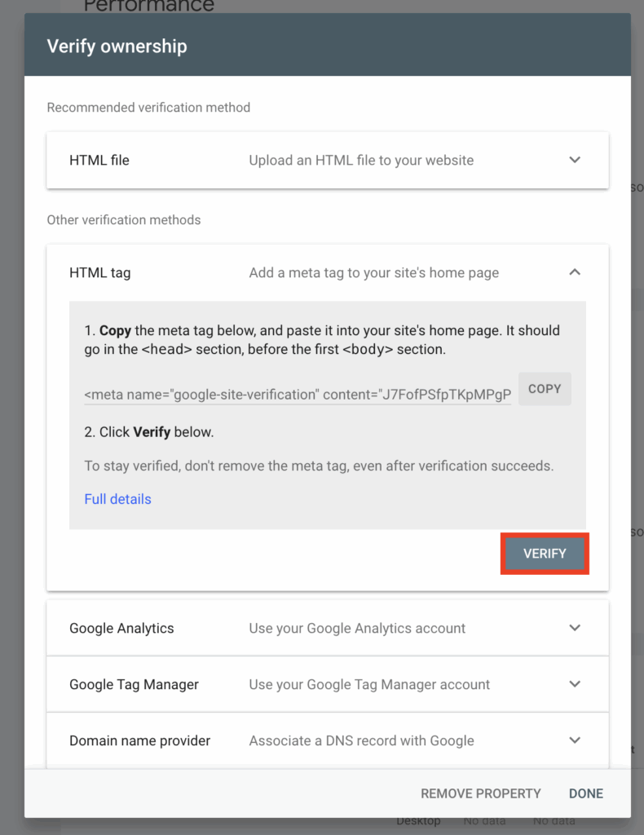Expand the Google Tag Manager chevron
Viewport: 644px width, 835px height.
click(x=575, y=684)
